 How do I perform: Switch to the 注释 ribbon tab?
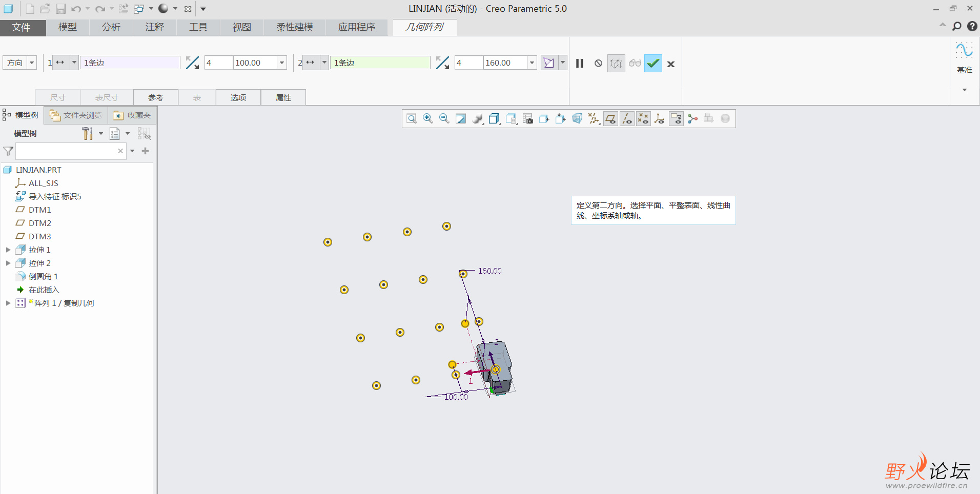point(155,27)
